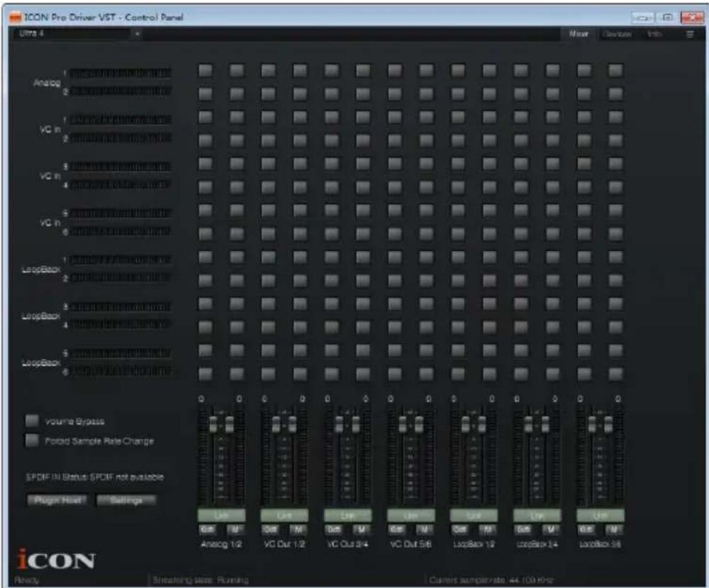Mute the VC Out 5/6 channel with M
This screenshot has width=709, height=588.
coord(425,529)
